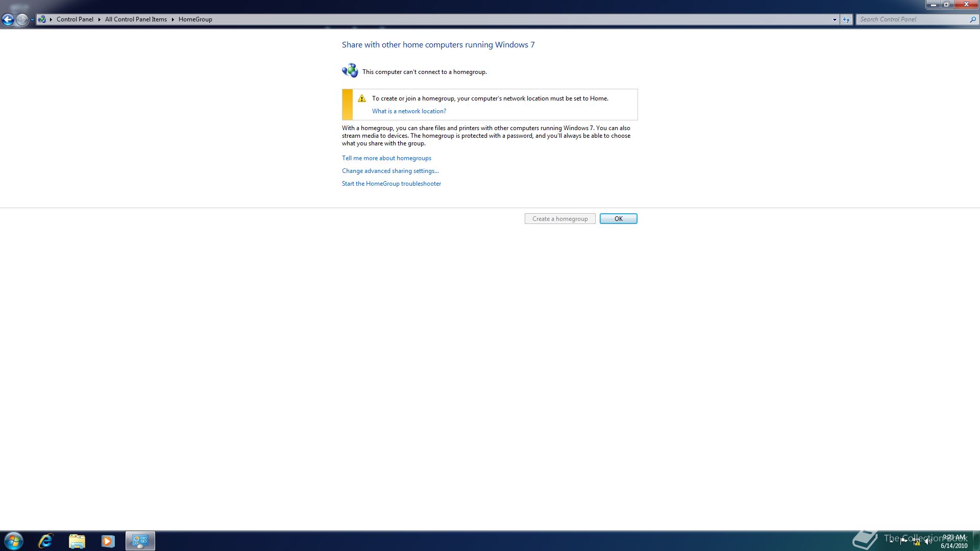This screenshot has width=980, height=551.
Task: Click All Control Panel Items breadcrumb
Action: coord(136,19)
